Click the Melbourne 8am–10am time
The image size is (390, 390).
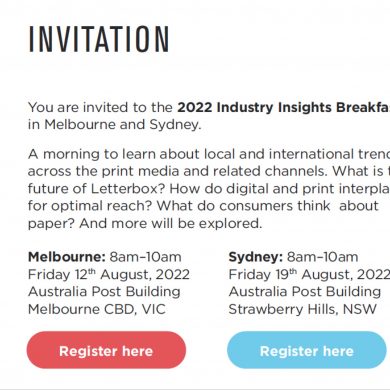coord(145,257)
